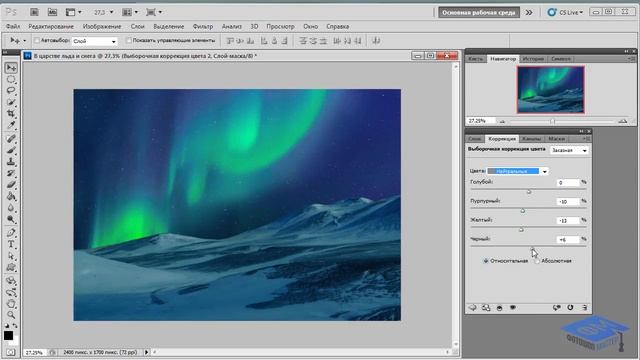Click Align top edges icon
The image size is (640, 360).
click(230, 40)
